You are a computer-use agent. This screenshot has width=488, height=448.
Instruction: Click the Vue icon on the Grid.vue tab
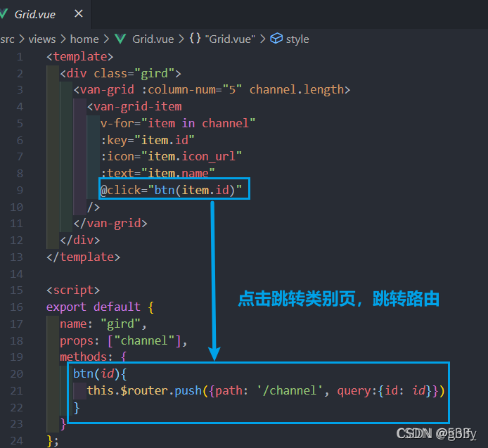(3, 14)
